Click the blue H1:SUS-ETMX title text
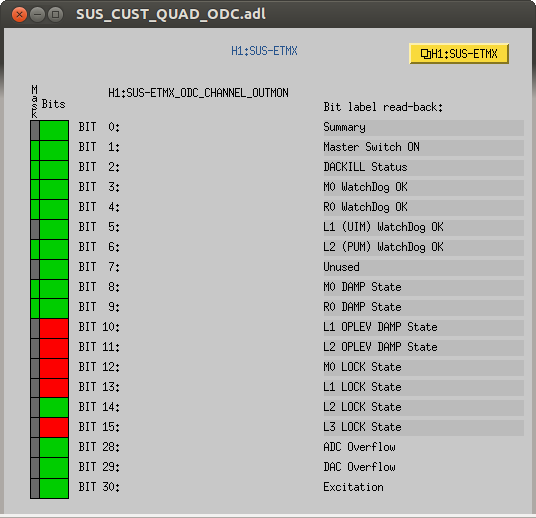This screenshot has height=518, width=536. (x=264, y=51)
